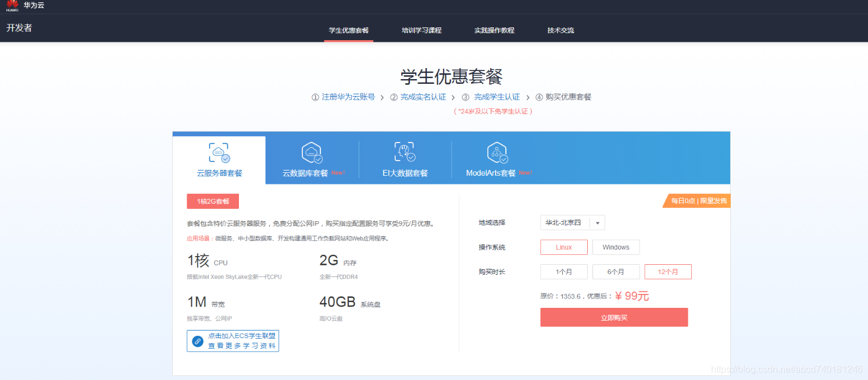Click the 2G 内存 spec text
The width and height of the screenshot is (868, 380).
click(x=338, y=261)
